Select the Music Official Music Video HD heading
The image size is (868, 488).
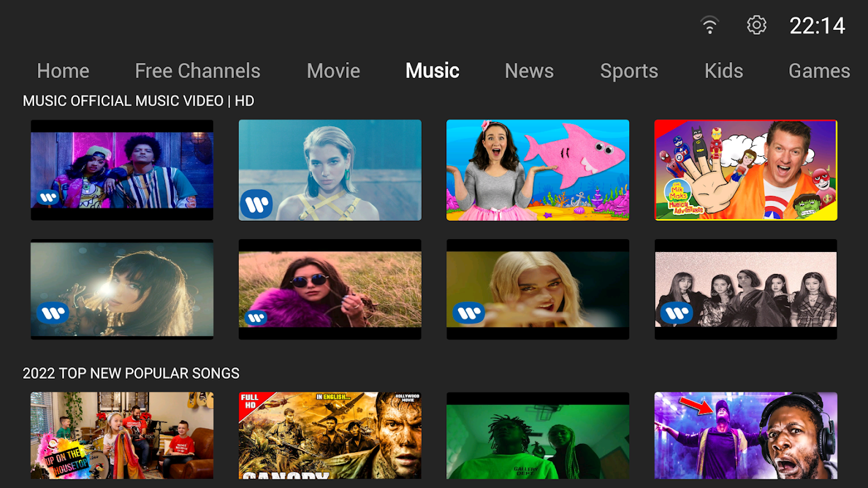pos(139,101)
